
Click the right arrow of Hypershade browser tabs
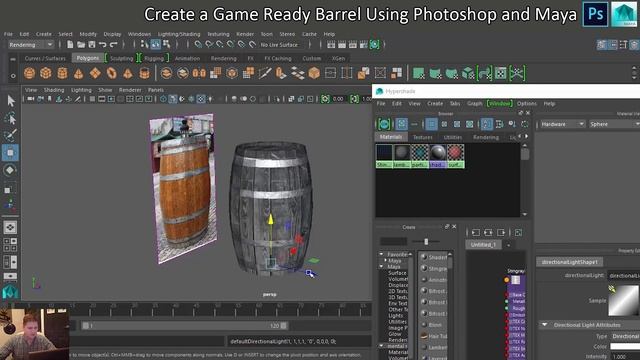click(527, 136)
